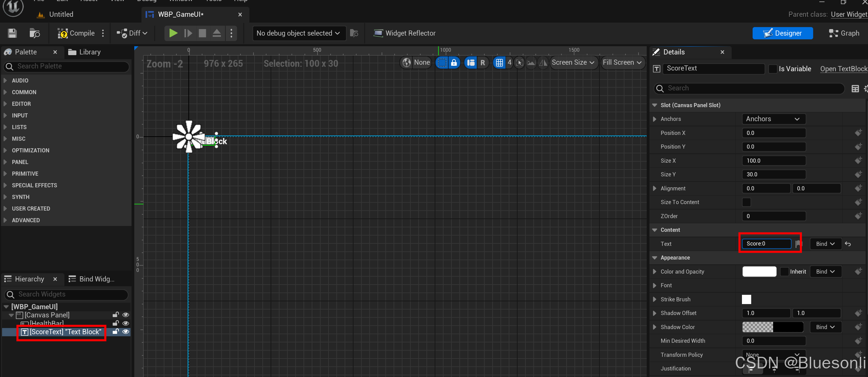Open the debug object selector dropdown

299,33
